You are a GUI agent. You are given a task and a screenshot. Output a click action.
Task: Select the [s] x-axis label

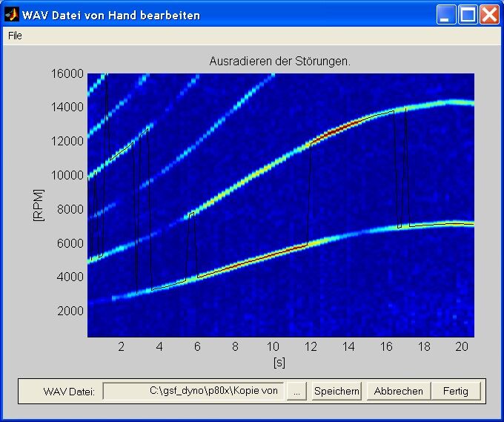tap(279, 363)
